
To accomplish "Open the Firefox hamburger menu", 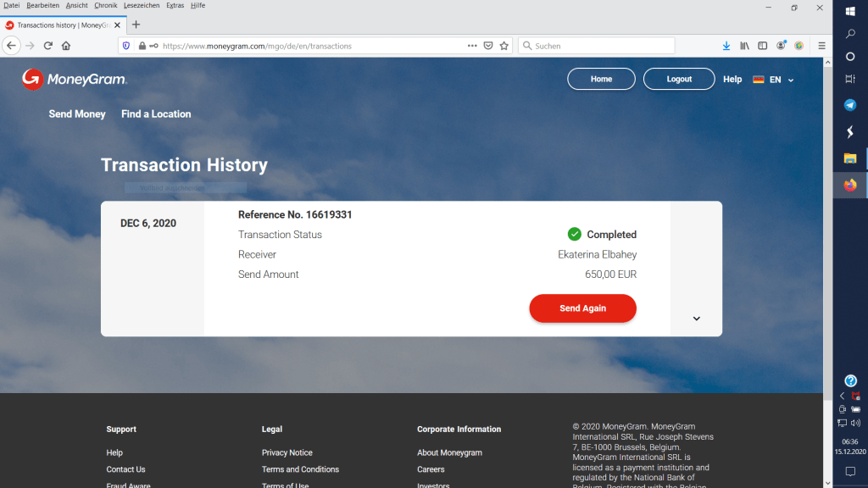I will 821,46.
